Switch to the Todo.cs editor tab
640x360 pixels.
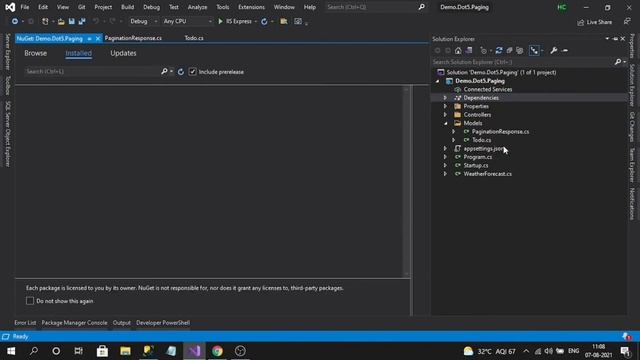click(x=194, y=38)
